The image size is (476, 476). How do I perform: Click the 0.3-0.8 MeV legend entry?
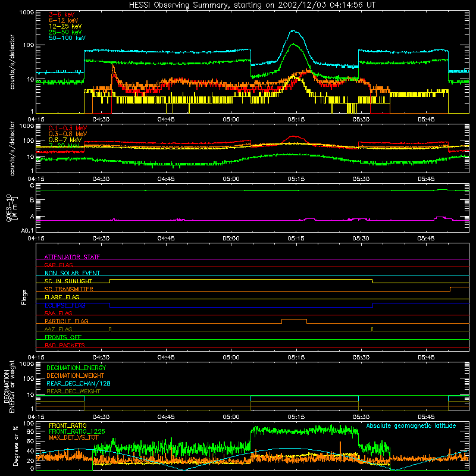tap(68, 134)
